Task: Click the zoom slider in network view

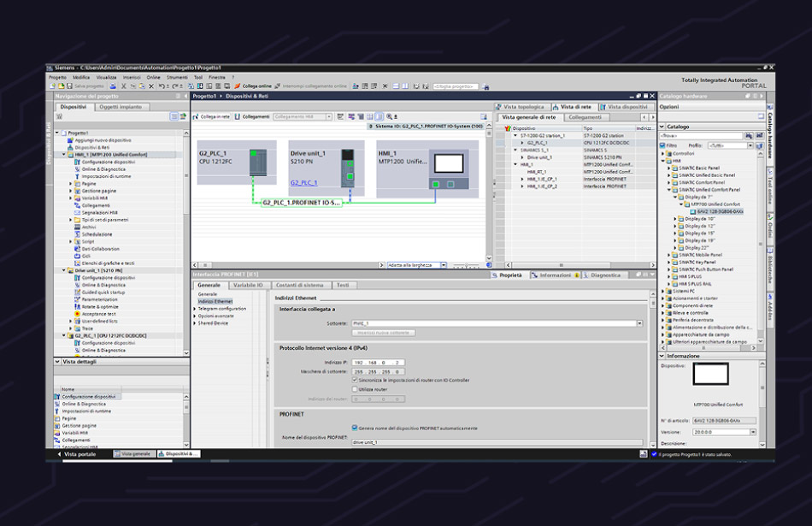Action: click(x=466, y=265)
